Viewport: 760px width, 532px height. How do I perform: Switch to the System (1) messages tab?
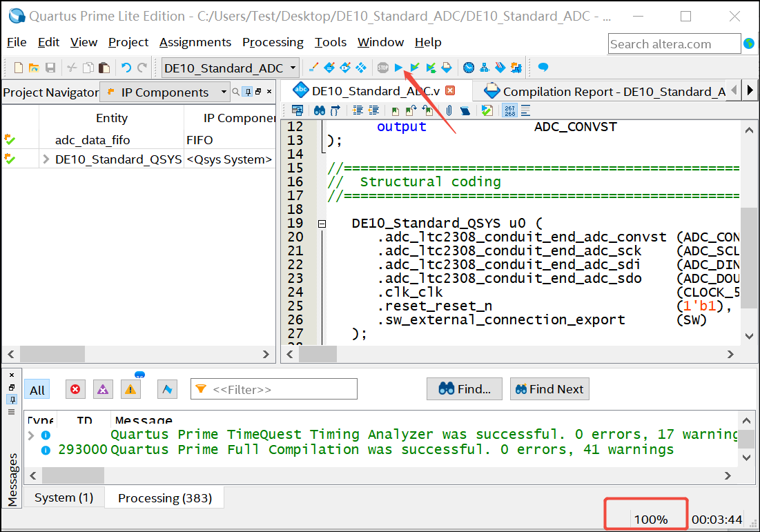pos(64,497)
